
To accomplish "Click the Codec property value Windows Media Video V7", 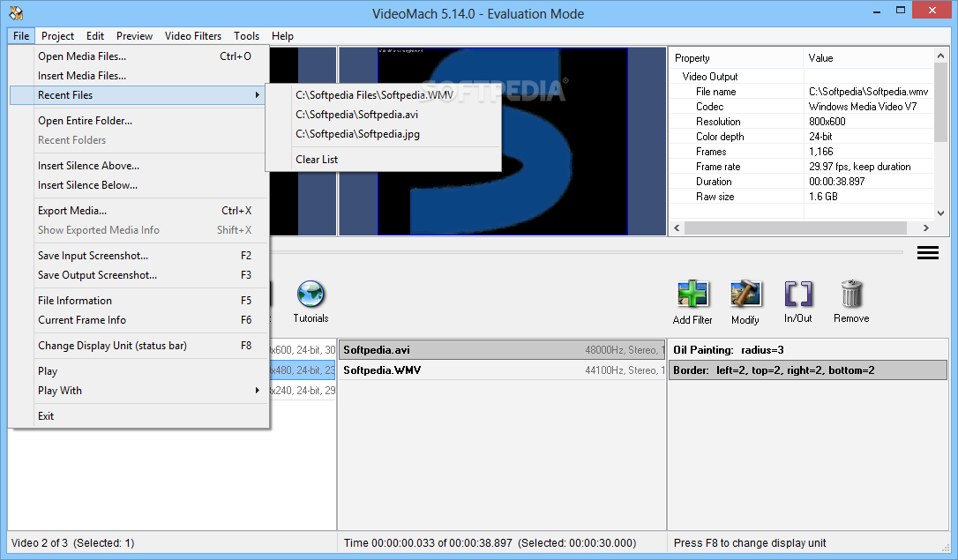I will 863,106.
